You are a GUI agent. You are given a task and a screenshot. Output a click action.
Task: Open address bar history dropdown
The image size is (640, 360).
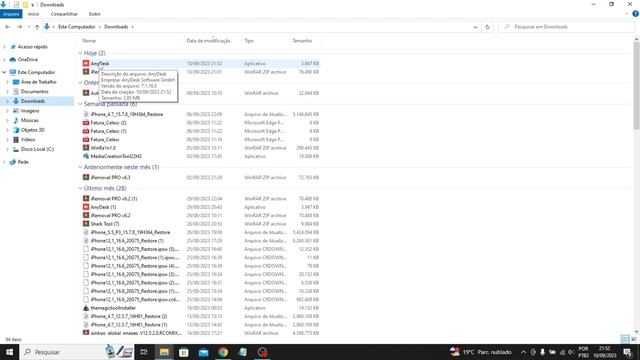(475, 27)
